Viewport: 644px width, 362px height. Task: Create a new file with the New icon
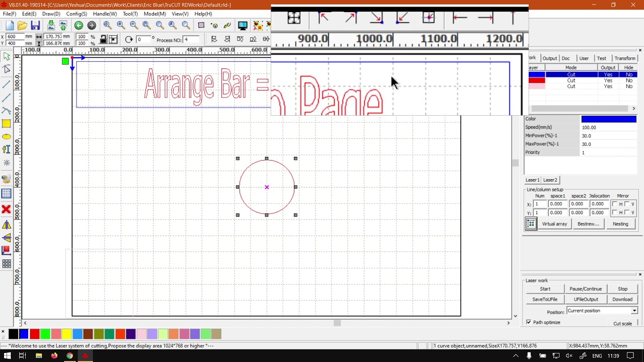tap(10, 26)
